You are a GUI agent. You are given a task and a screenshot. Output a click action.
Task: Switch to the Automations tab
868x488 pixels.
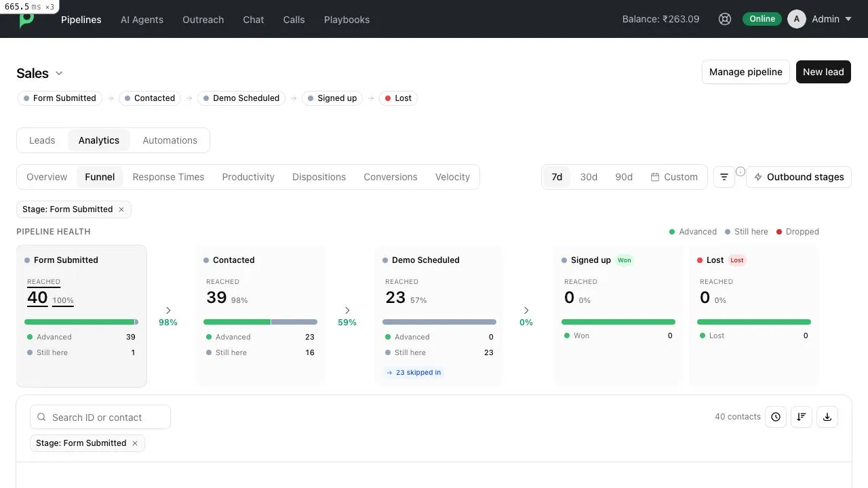[x=170, y=140]
